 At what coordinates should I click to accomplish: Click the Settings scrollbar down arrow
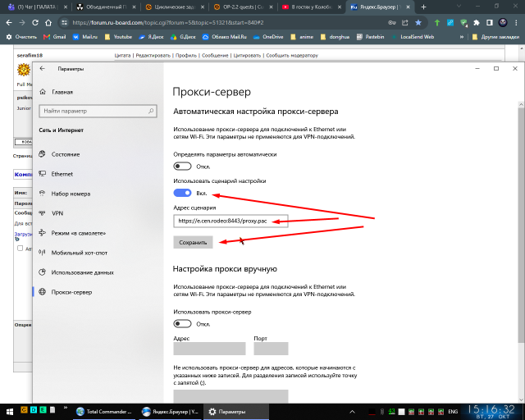(x=521, y=399)
